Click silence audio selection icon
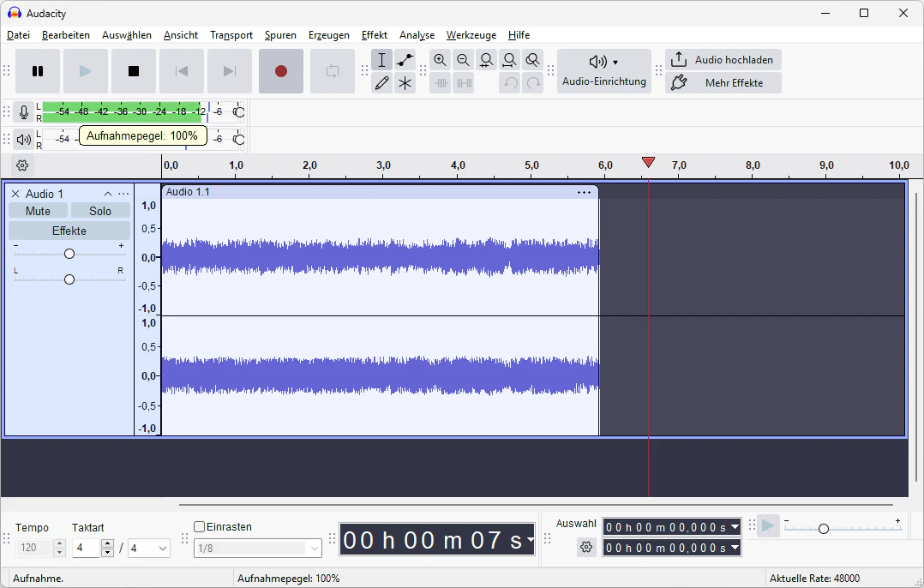This screenshot has height=588, width=924. (x=464, y=83)
